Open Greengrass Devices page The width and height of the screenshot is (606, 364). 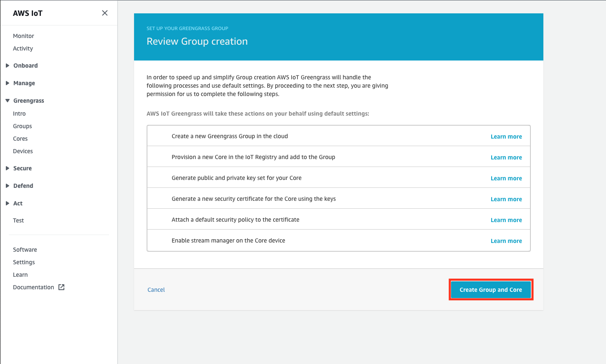(x=23, y=151)
